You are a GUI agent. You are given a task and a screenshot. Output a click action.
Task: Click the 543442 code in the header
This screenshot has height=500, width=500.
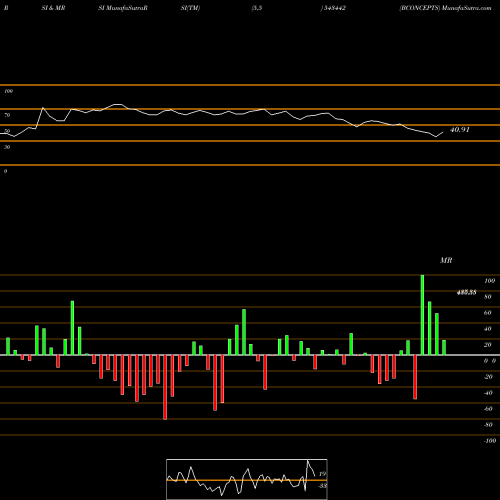334,8
